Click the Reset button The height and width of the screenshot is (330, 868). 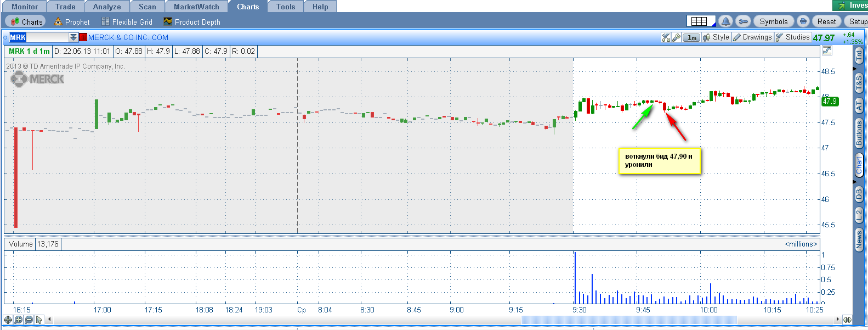coord(826,21)
